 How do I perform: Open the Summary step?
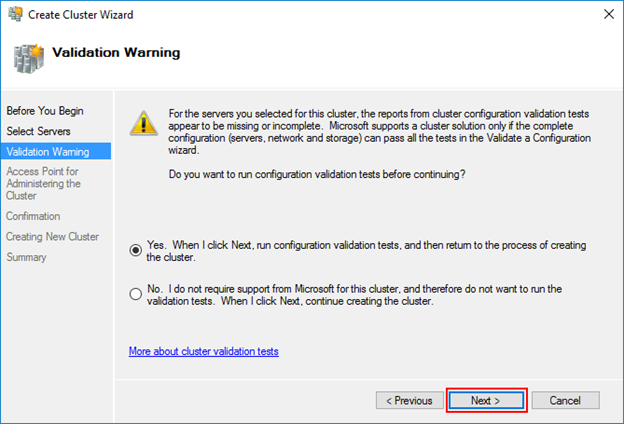point(26,257)
